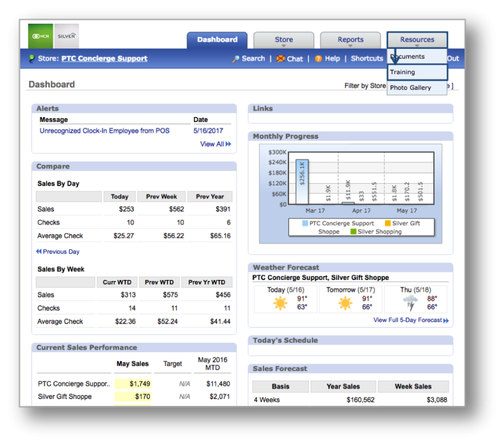This screenshot has height=445, width=504.
Task: Click the Silver Gift Shoppe orange legend swatch
Action: tap(388, 224)
